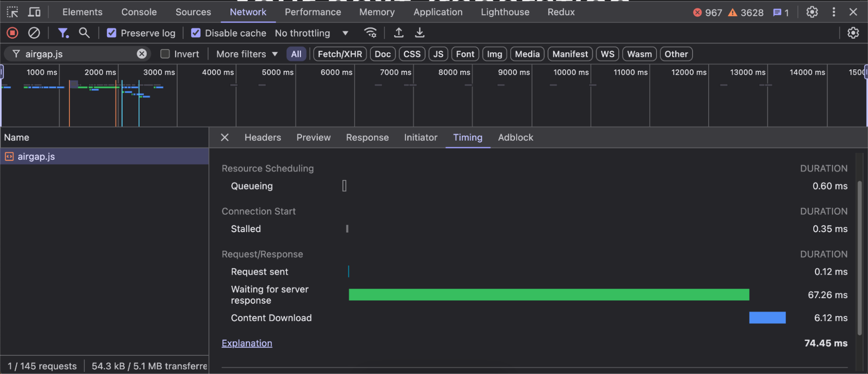Select the Network panel tab

(248, 12)
